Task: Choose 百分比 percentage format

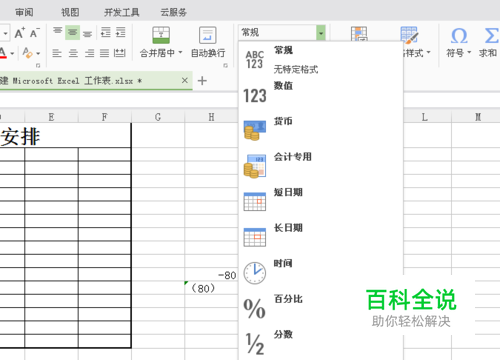Action: 321,308
